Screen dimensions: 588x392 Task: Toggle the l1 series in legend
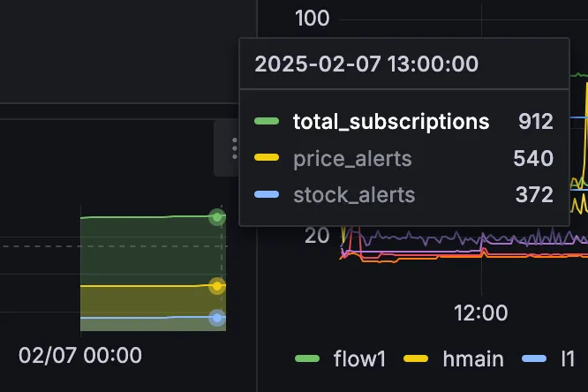568,358
